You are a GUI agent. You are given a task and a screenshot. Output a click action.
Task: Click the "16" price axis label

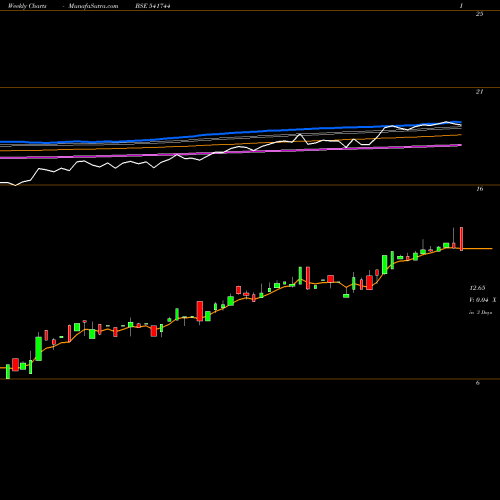479,189
